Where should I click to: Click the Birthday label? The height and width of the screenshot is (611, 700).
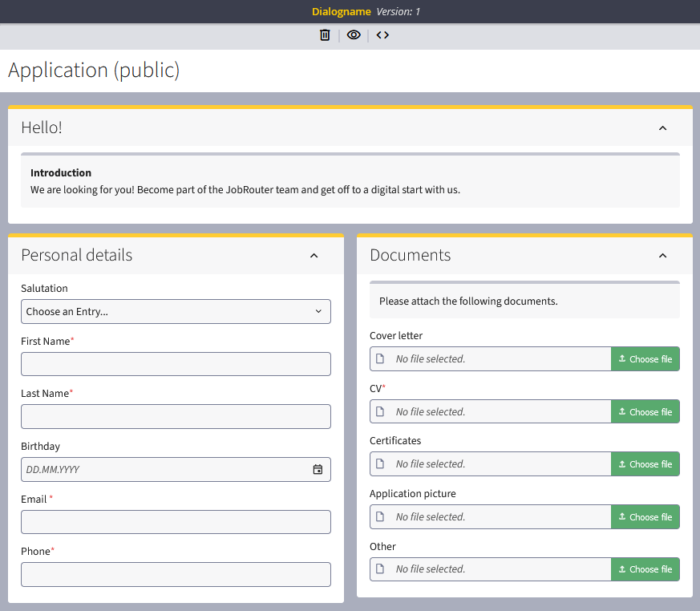(40, 447)
